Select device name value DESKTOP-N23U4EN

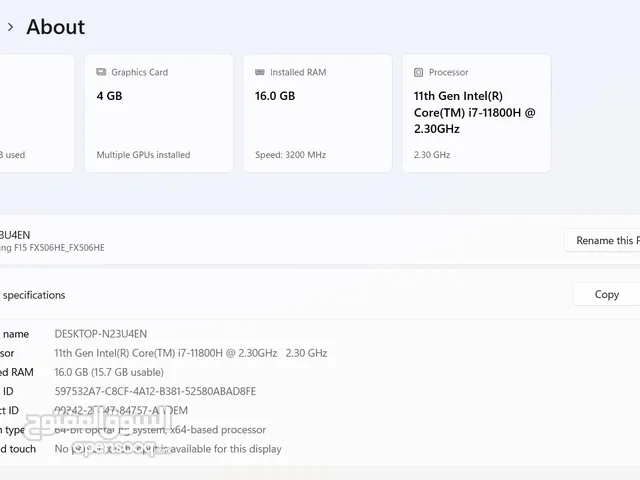tap(101, 334)
